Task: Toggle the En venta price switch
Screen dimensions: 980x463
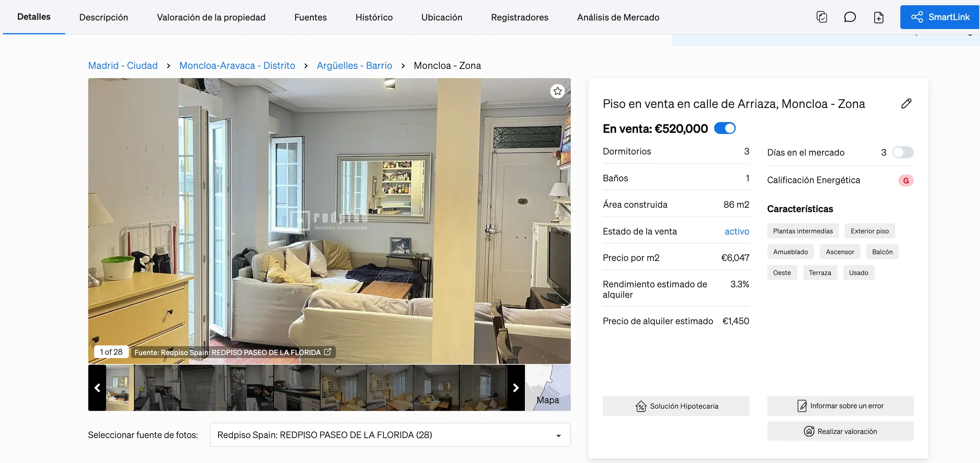Action: coord(725,128)
